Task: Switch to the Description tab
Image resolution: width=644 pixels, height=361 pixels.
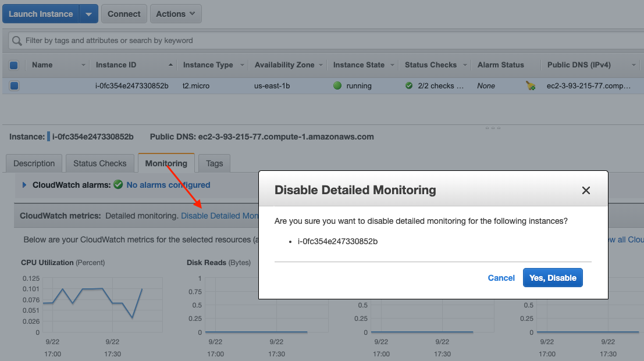Action: 33,163
